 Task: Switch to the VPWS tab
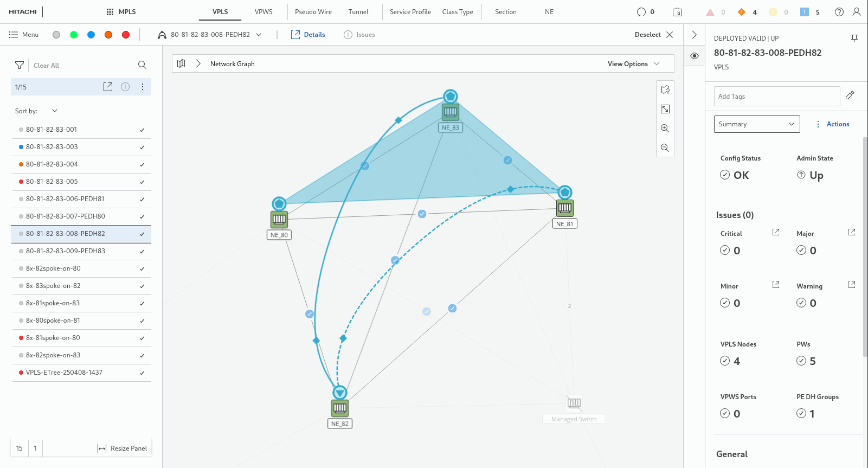(263, 12)
